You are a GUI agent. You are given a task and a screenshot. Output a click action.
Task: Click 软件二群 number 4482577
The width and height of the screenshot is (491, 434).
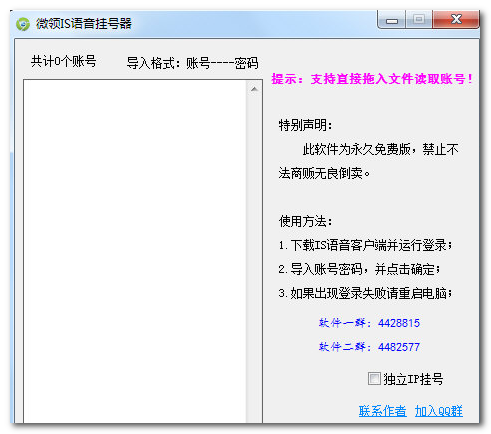[x=399, y=347]
